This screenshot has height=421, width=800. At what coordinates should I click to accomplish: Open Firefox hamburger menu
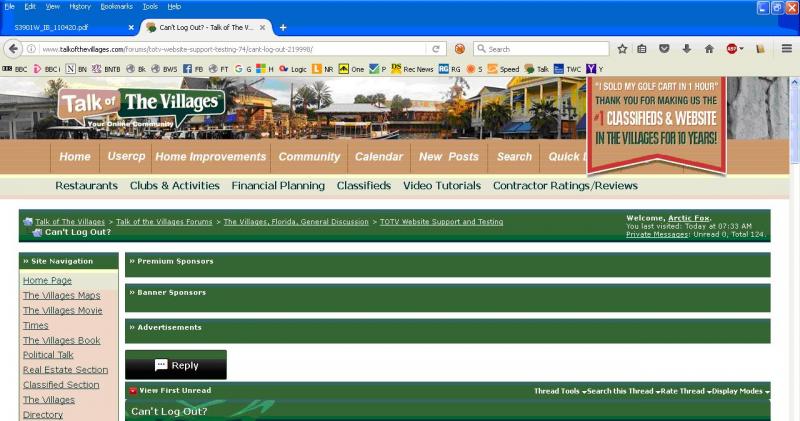point(787,48)
